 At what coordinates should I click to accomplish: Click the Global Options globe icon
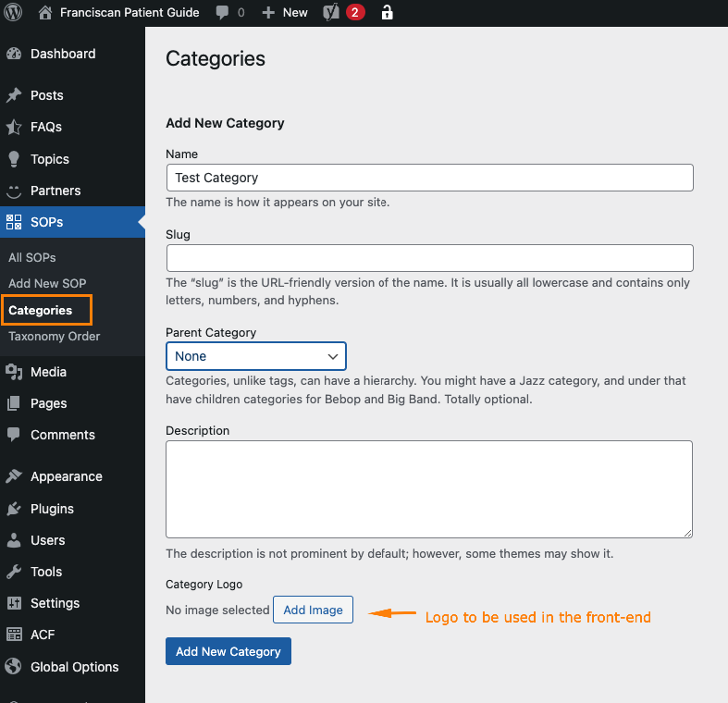click(14, 666)
